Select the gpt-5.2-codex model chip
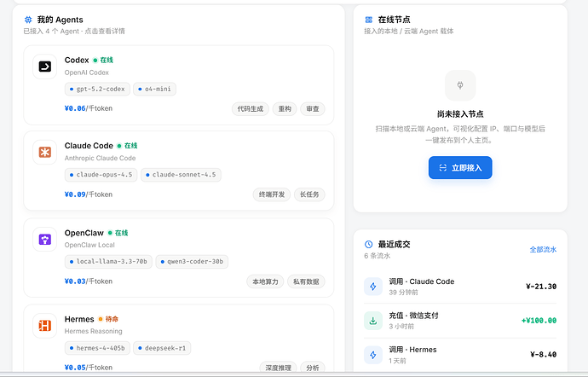Screen dimensions: 588x377 97,89
